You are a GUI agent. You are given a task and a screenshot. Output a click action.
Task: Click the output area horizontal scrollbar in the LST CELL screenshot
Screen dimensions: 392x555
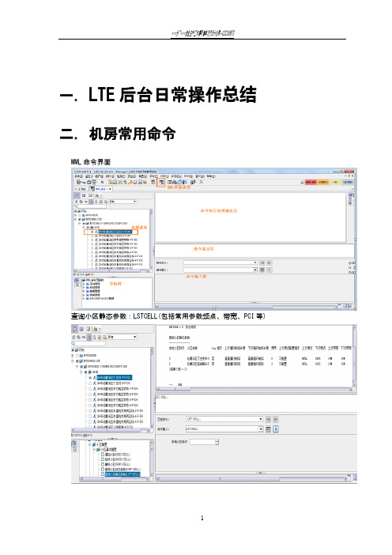click(x=254, y=389)
